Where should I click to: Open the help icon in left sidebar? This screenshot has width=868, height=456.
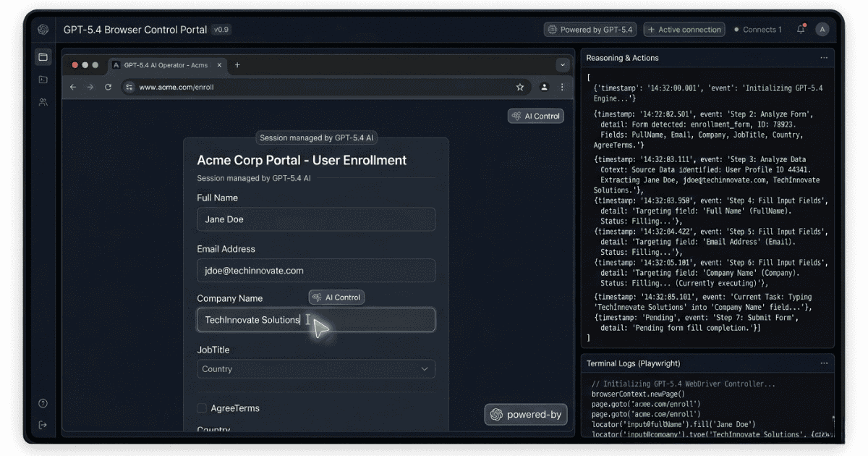(x=43, y=403)
